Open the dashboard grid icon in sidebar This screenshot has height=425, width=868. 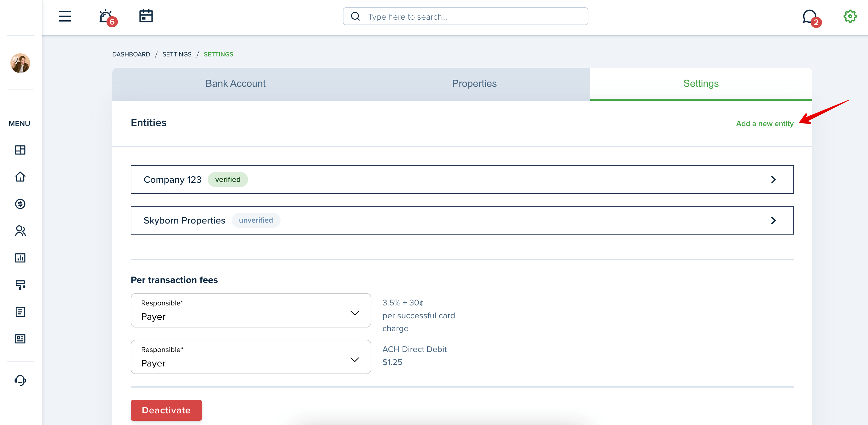20,150
